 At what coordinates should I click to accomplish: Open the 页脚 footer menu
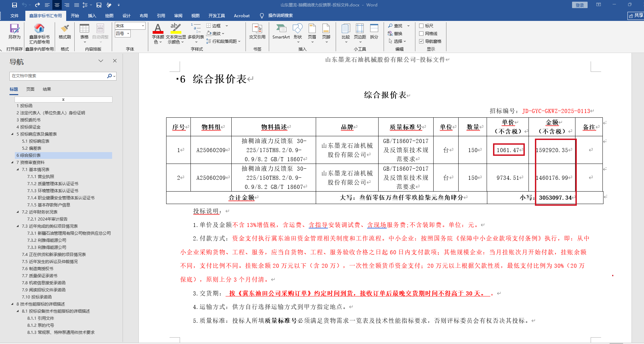(326, 33)
